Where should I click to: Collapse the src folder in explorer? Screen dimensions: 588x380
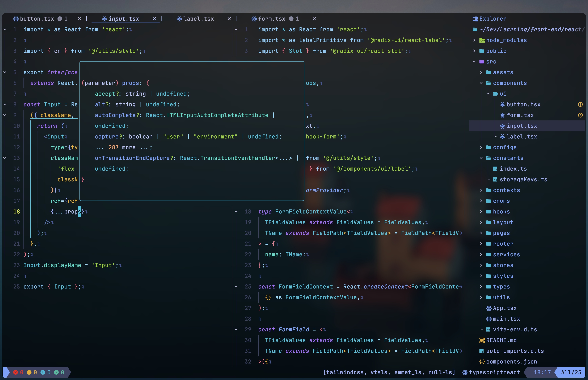tap(474, 62)
